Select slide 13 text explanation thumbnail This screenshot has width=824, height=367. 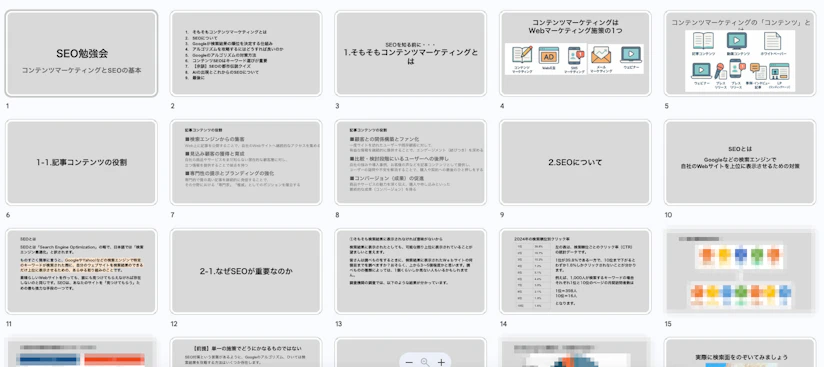[410, 271]
